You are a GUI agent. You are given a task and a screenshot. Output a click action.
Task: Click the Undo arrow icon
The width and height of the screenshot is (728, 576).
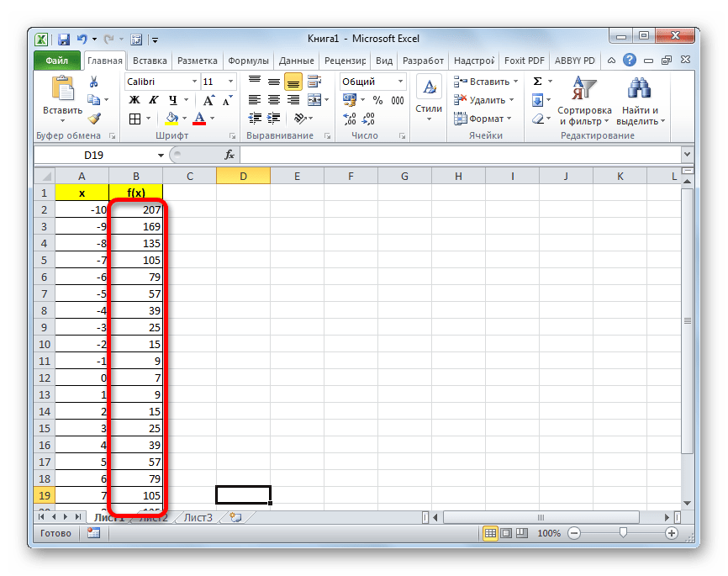pos(82,40)
